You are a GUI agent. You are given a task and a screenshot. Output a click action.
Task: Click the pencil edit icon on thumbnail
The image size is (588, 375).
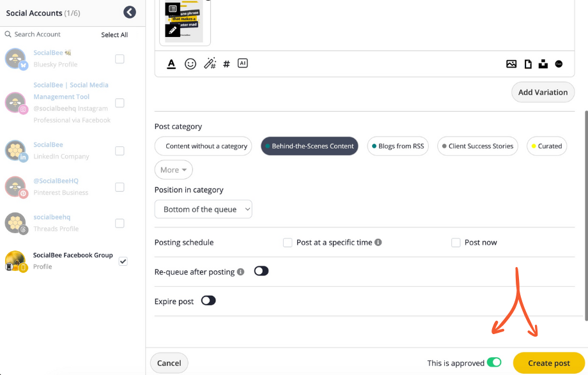point(173,30)
